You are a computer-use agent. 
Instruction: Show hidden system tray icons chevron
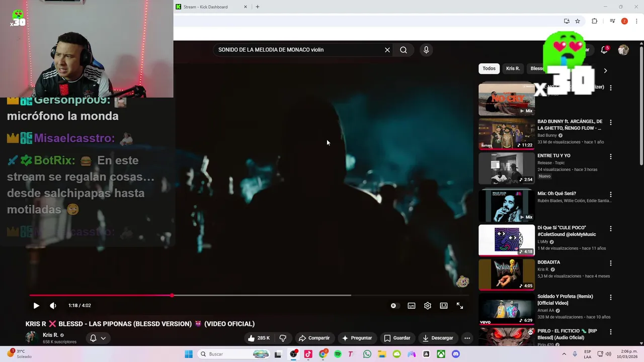(x=563, y=354)
